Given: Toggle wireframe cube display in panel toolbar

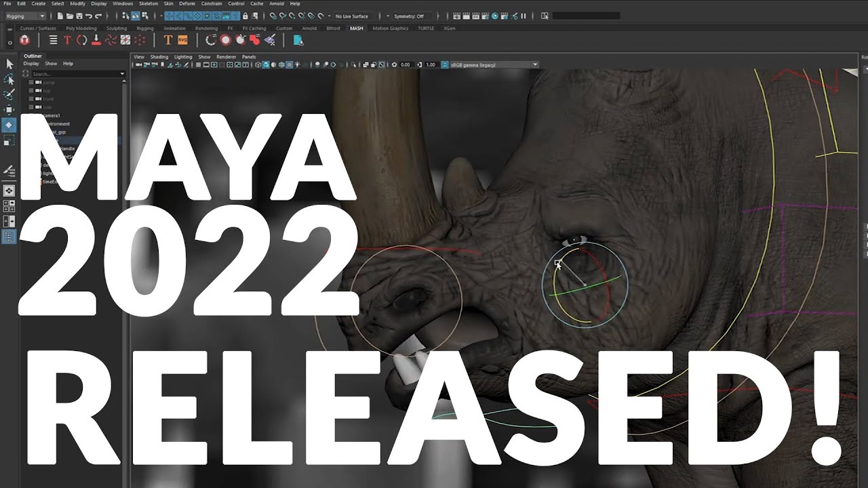Looking at the screenshot, I should [x=258, y=65].
